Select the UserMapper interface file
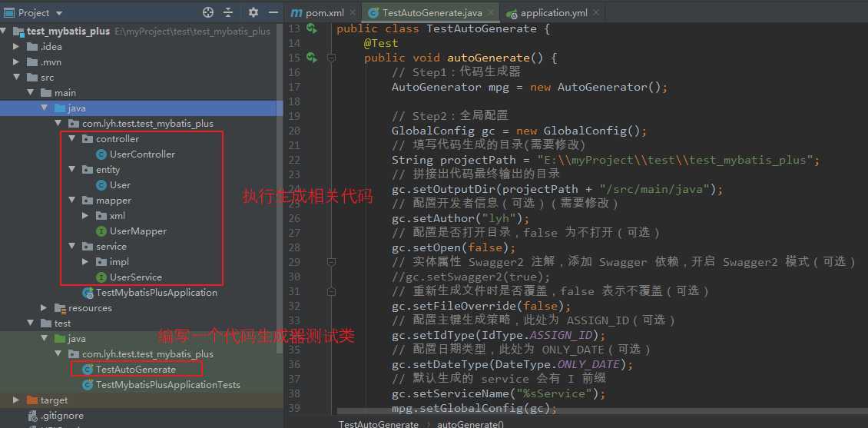This screenshot has height=428, width=868. click(137, 231)
